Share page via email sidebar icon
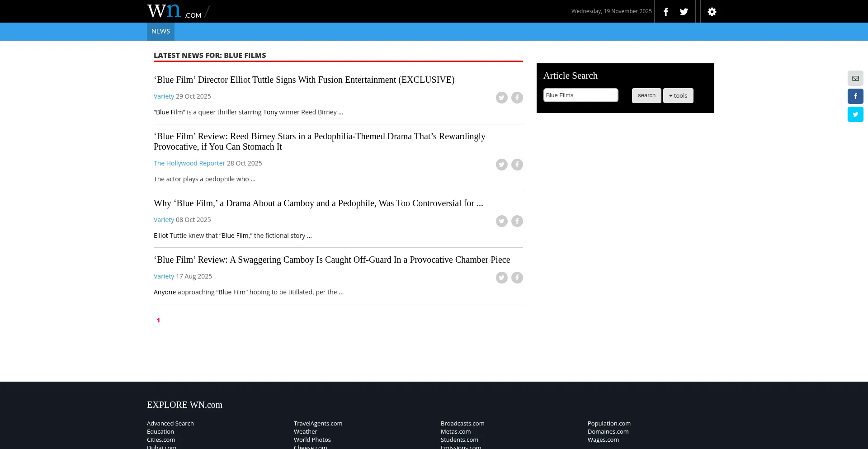The height and width of the screenshot is (449, 868). coord(855,78)
